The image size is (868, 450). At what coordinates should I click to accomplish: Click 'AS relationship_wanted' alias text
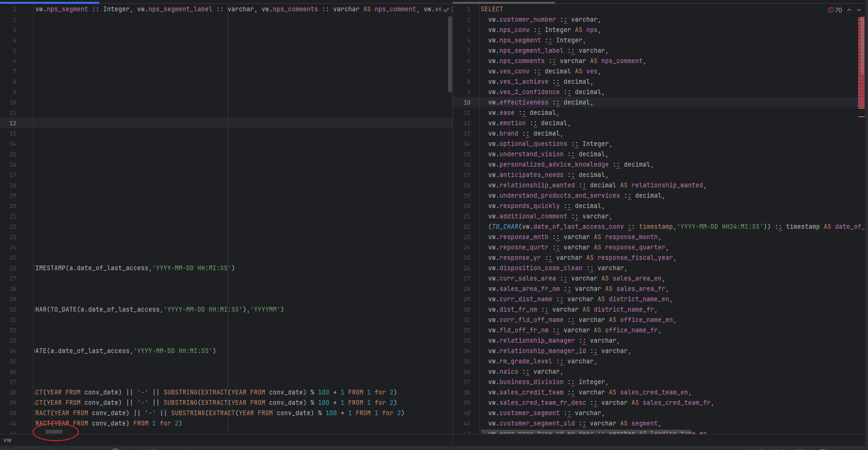click(662, 185)
